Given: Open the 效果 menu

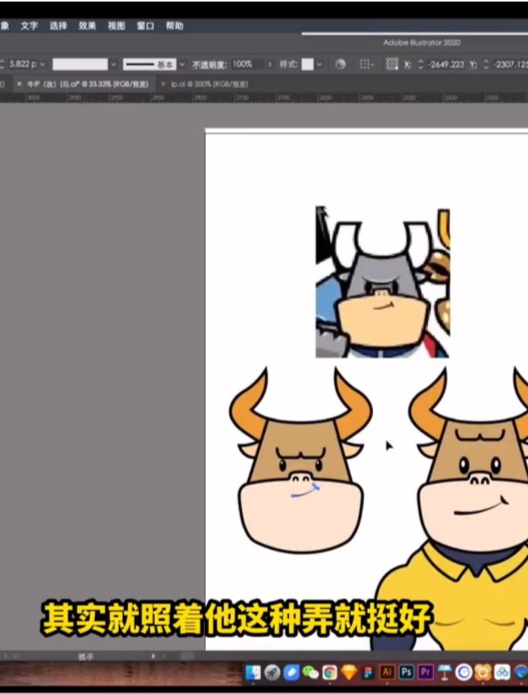Looking at the screenshot, I should point(87,26).
